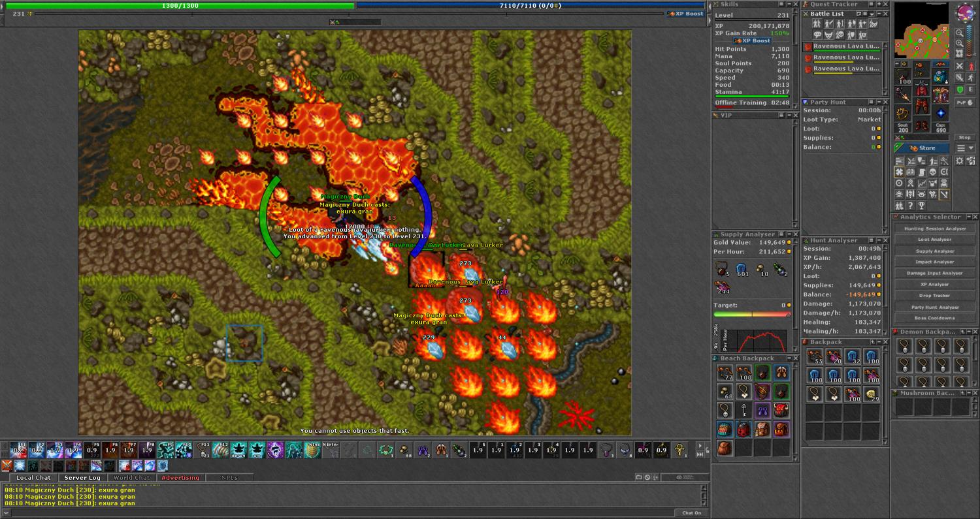Open the gear settings icon
The width and height of the screenshot is (980, 519).
[959, 161]
